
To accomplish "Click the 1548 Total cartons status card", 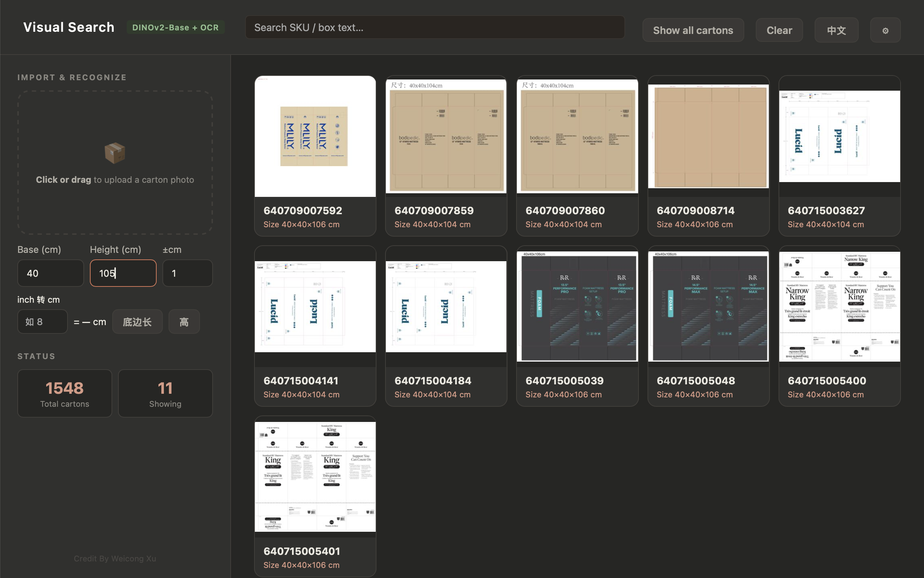I will [x=65, y=393].
